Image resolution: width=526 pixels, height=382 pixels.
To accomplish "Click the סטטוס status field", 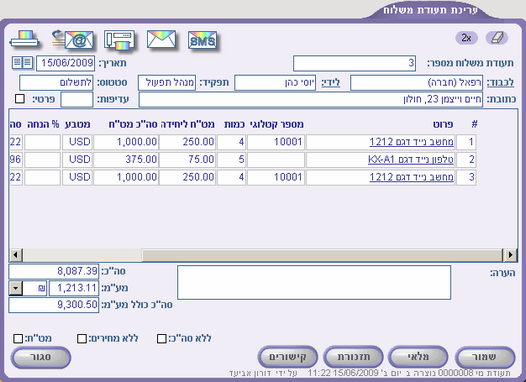I will coord(56,83).
